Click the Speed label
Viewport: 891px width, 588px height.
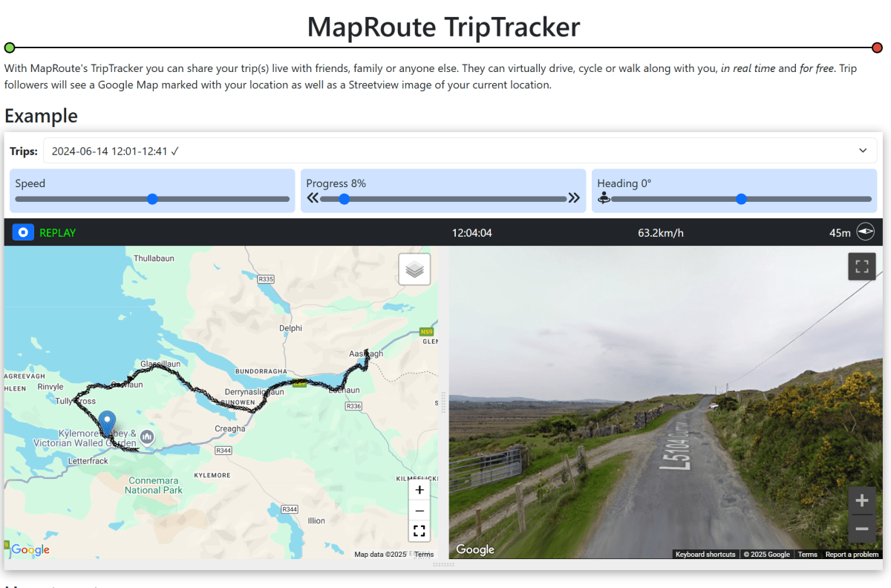coord(30,183)
